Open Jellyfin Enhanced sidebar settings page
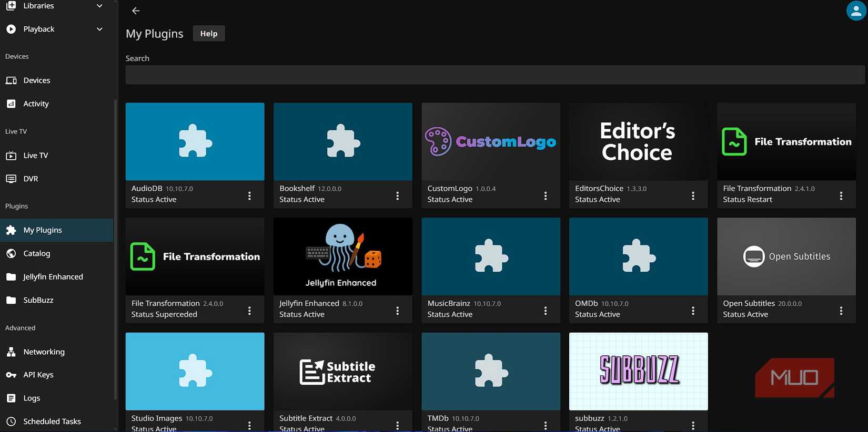The height and width of the screenshot is (432, 868). point(57,277)
